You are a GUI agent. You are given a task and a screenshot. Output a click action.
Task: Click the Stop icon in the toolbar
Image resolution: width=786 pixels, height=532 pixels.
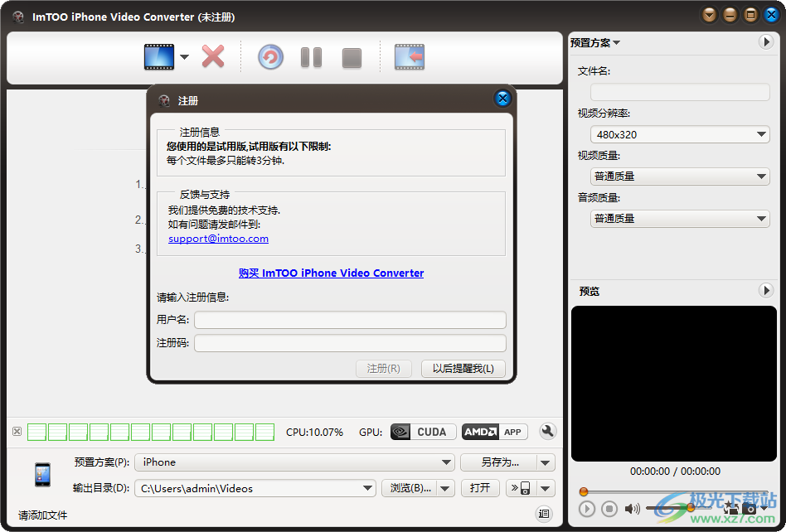tap(351, 56)
